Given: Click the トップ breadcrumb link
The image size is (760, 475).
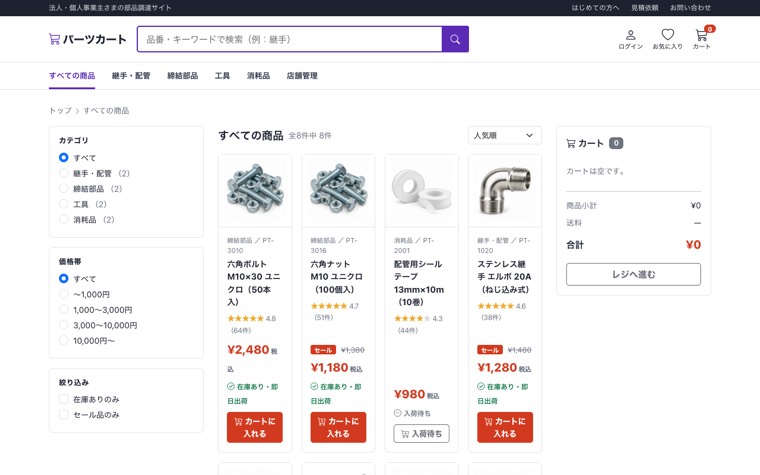Looking at the screenshot, I should coord(60,111).
